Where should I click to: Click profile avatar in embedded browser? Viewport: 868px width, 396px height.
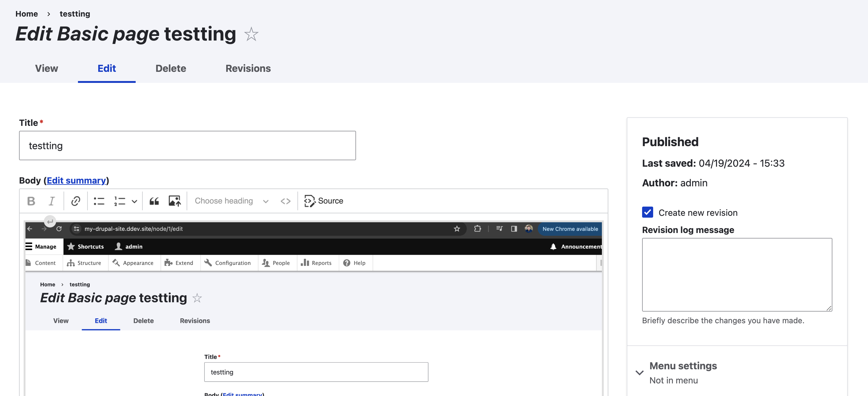pos(529,229)
